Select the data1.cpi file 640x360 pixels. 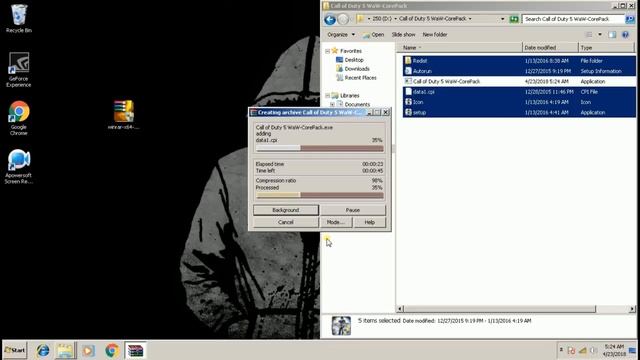519,92
